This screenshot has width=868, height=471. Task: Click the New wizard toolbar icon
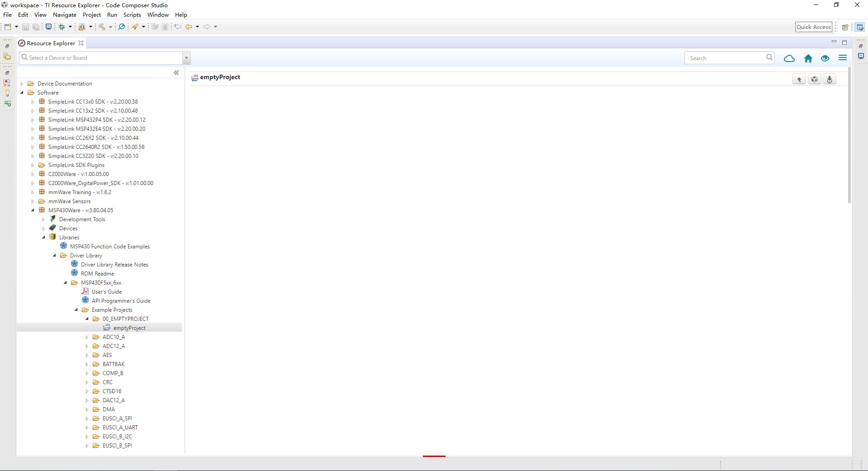8,27
